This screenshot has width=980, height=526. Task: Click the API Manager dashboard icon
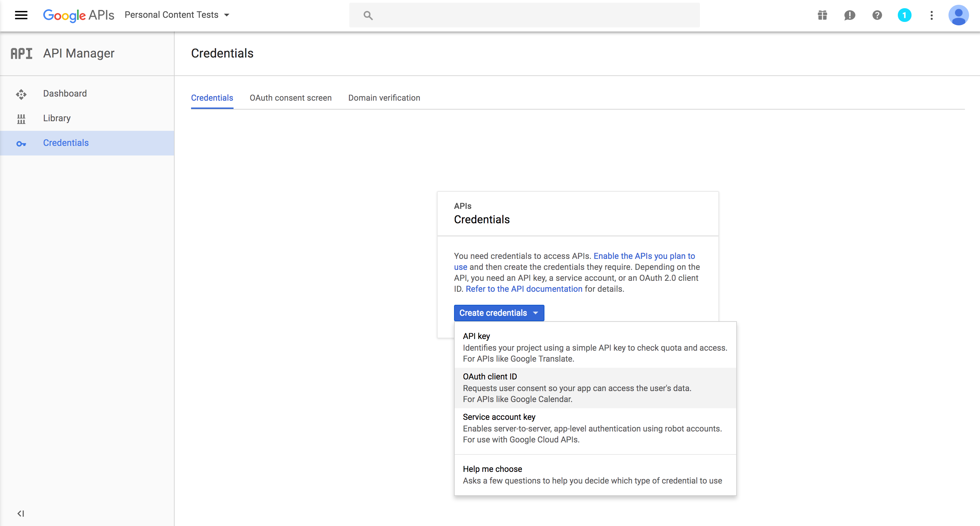click(x=21, y=93)
